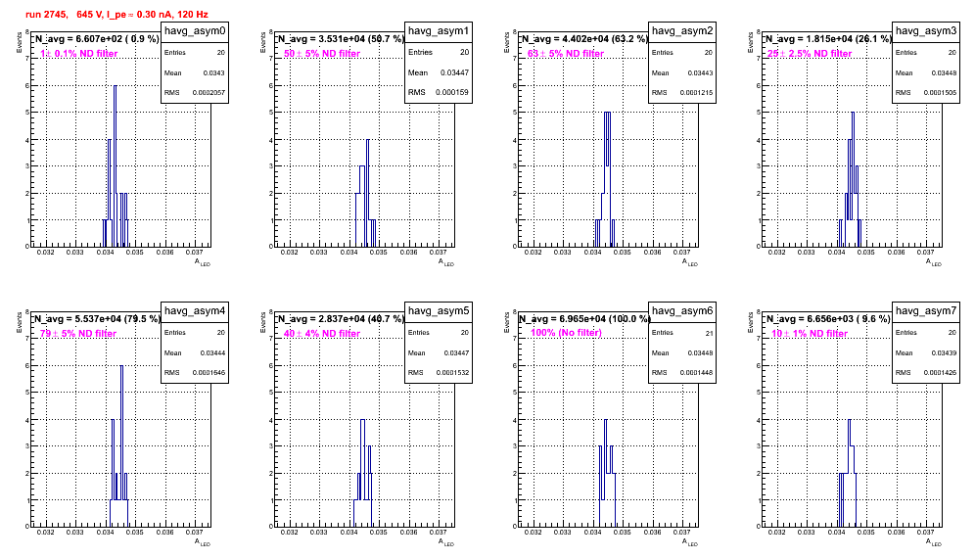Viewport: 975px width, 560px height.
Task: Click RMS value 0.0001532 in havg_asym5
Action: (x=452, y=373)
